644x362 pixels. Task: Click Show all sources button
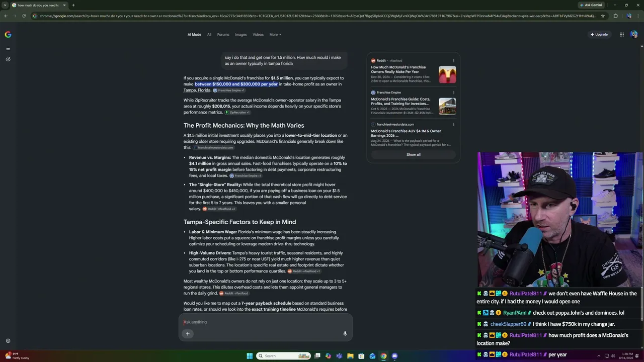point(414,155)
